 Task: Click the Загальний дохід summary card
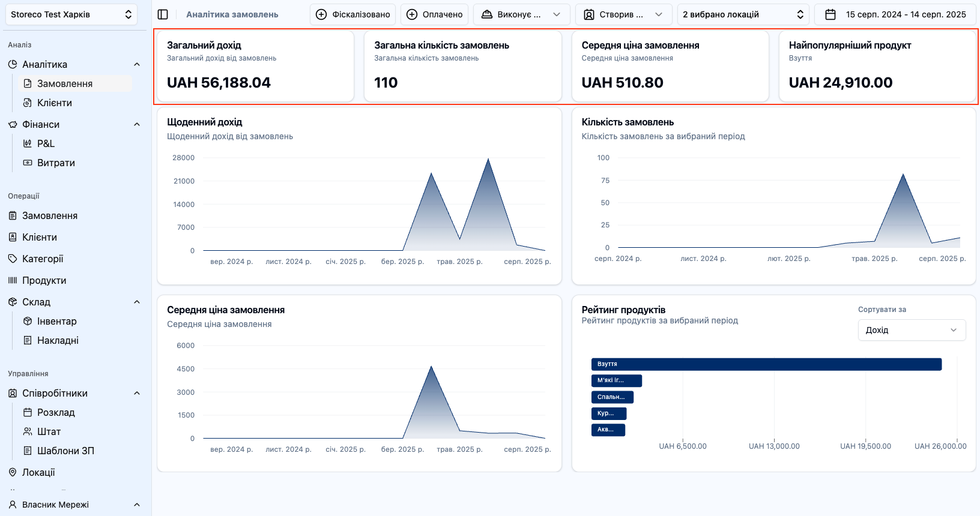(255, 66)
